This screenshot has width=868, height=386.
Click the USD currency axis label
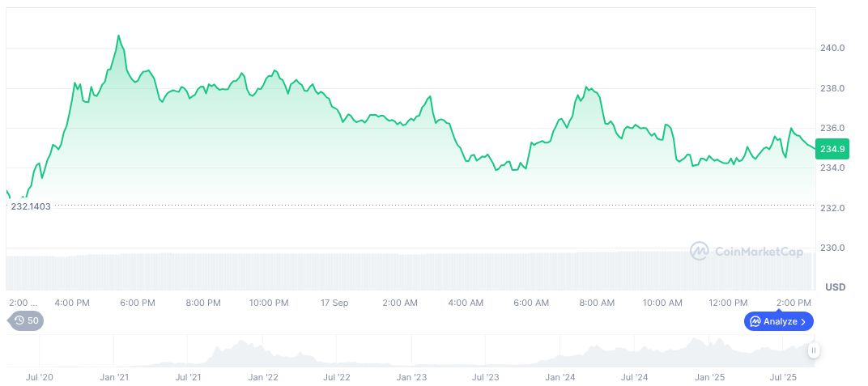pos(835,287)
